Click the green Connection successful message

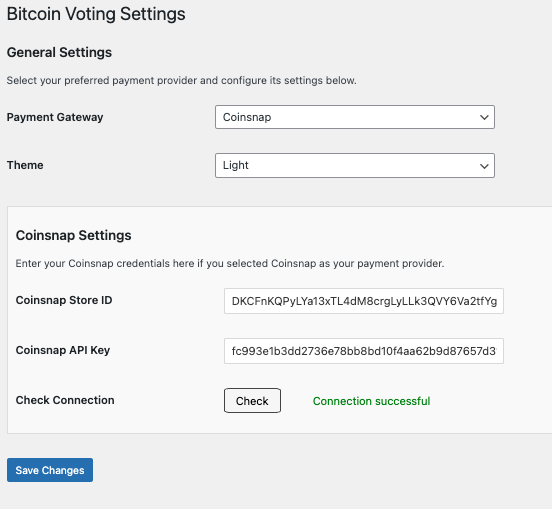(371, 401)
